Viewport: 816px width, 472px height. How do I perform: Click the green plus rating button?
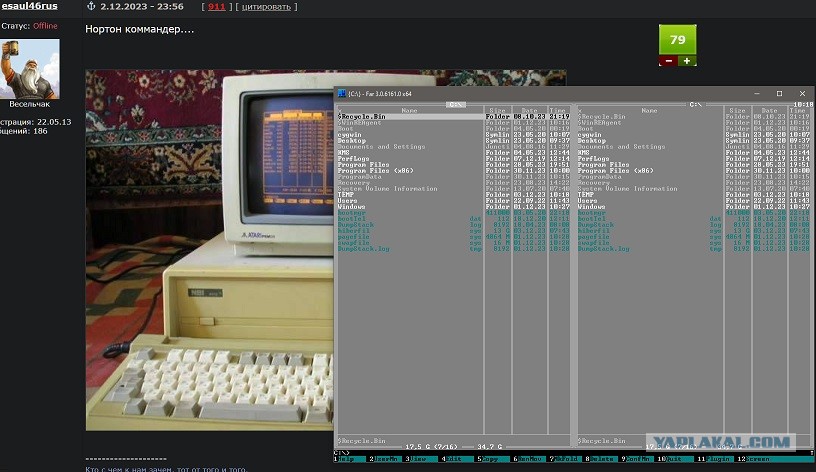click(x=687, y=61)
